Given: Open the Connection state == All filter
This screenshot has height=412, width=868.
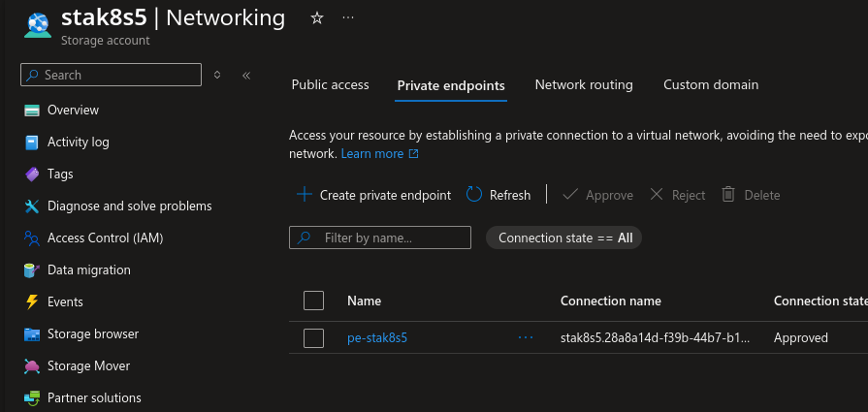Looking at the screenshot, I should click(x=563, y=238).
